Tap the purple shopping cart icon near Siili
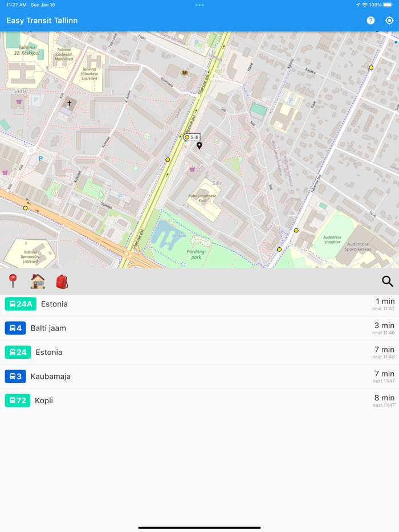399x532 pixels. 192,169
